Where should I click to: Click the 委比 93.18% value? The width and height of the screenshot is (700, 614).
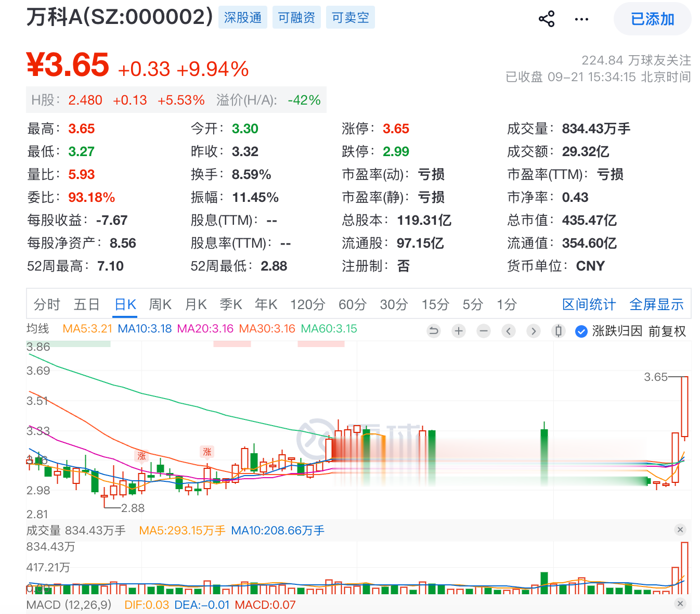[x=92, y=197]
